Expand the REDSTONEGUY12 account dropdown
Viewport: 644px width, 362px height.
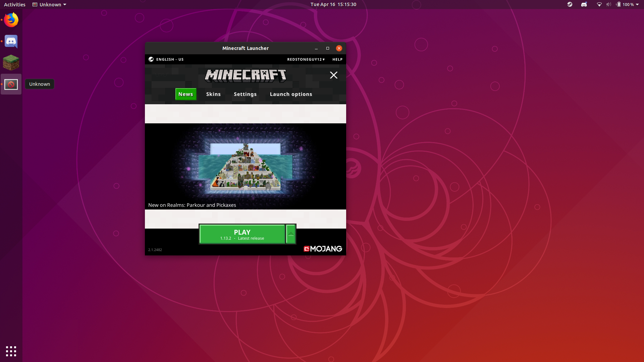306,59
